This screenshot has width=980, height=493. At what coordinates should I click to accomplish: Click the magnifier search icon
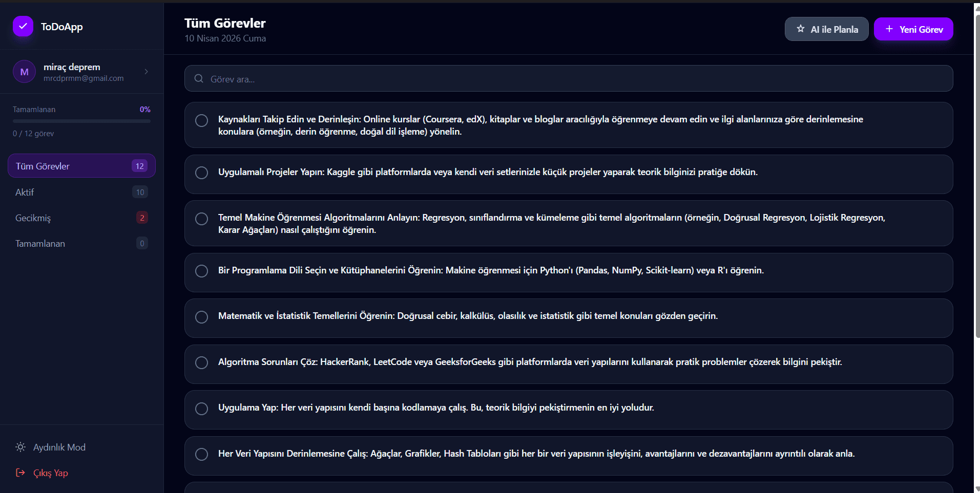[199, 79]
